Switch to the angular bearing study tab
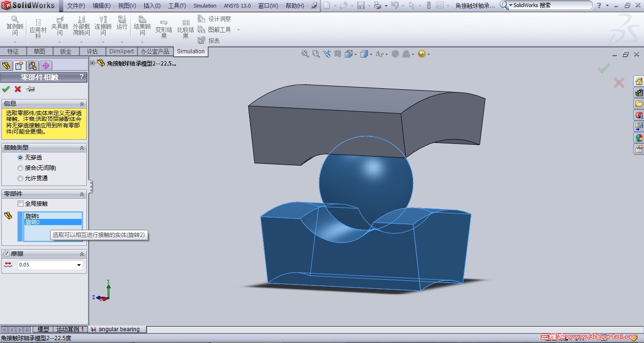This screenshot has width=644, height=343. [117, 329]
